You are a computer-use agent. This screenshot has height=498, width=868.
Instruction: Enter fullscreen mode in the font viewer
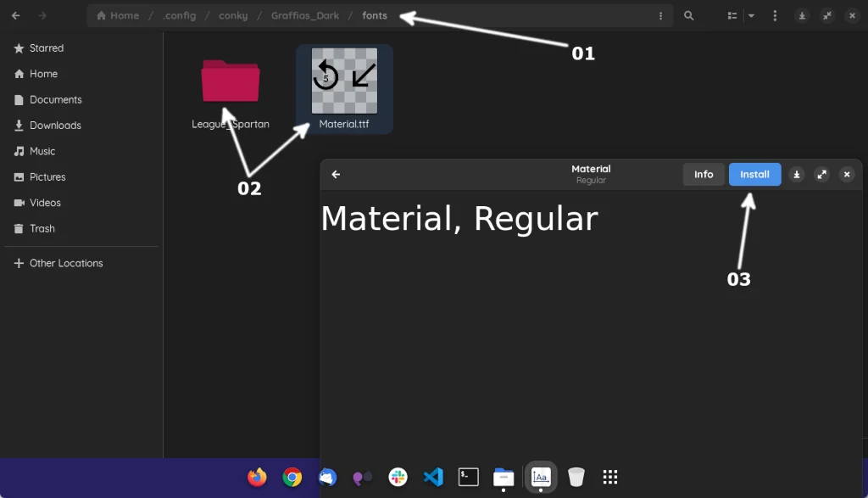(821, 174)
